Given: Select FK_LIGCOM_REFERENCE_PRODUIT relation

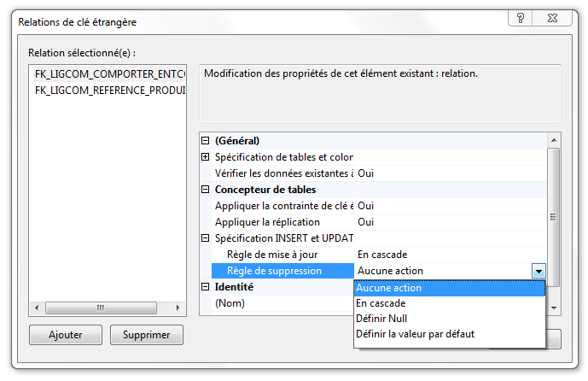Looking at the screenshot, I should 109,90.
